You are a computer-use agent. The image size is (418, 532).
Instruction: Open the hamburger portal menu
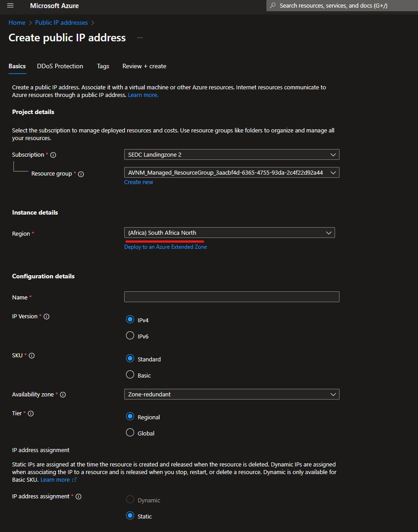10,5
